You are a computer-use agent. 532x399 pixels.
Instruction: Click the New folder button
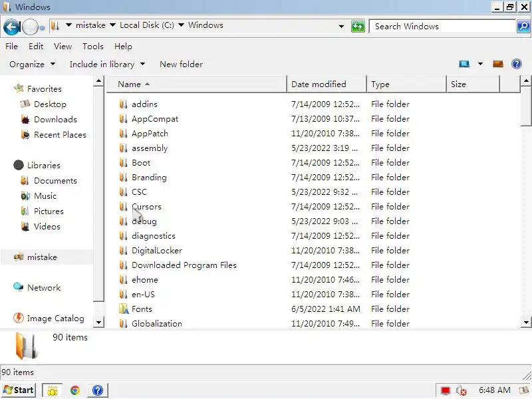coord(181,64)
